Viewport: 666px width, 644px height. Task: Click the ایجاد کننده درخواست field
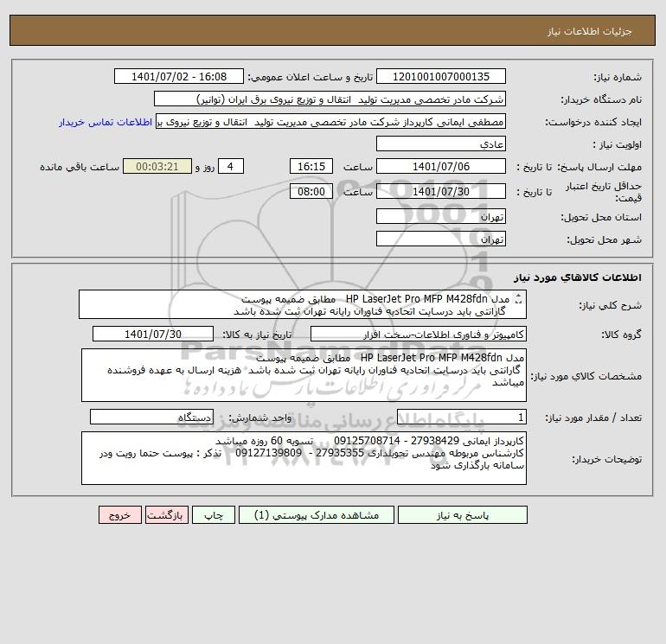[331, 121]
